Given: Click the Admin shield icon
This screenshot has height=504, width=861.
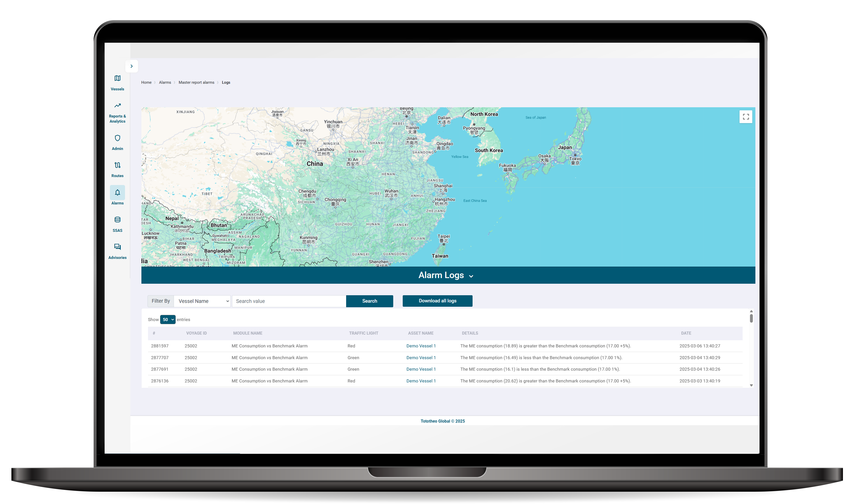Looking at the screenshot, I should (x=117, y=138).
